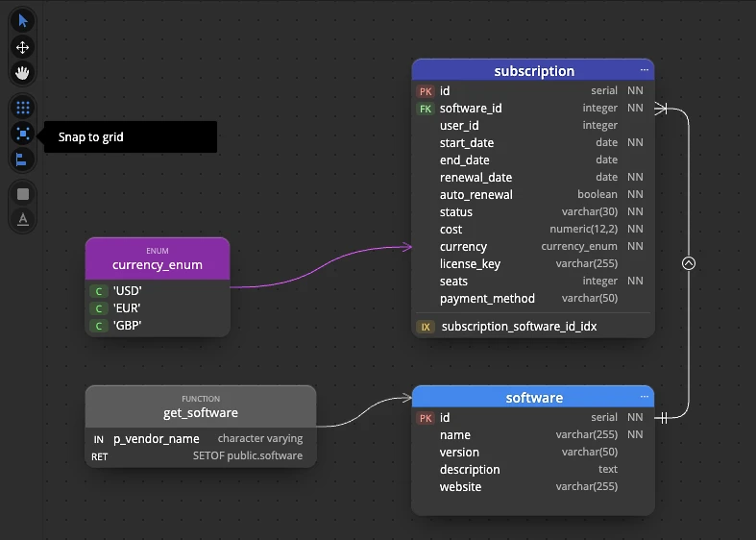Click IX badge on subscription_software_id_idx

[x=426, y=327]
